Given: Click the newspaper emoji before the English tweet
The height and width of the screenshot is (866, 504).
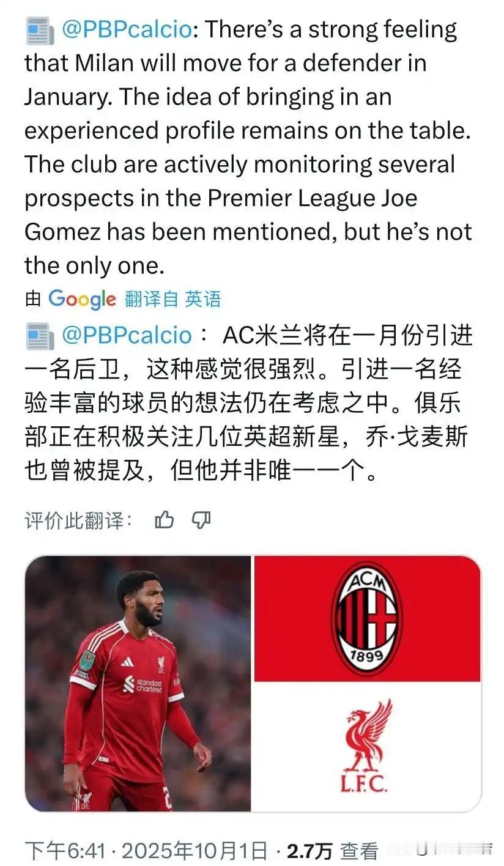Looking at the screenshot, I should click(40, 30).
